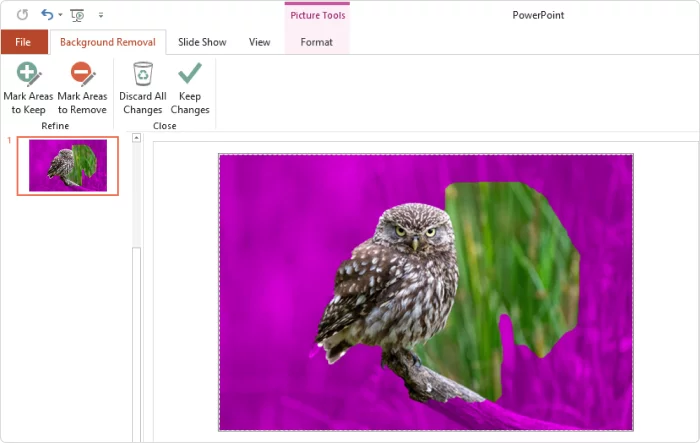Click Start From Beginning slideshow icon
Image resolution: width=700 pixels, height=443 pixels.
[x=78, y=15]
